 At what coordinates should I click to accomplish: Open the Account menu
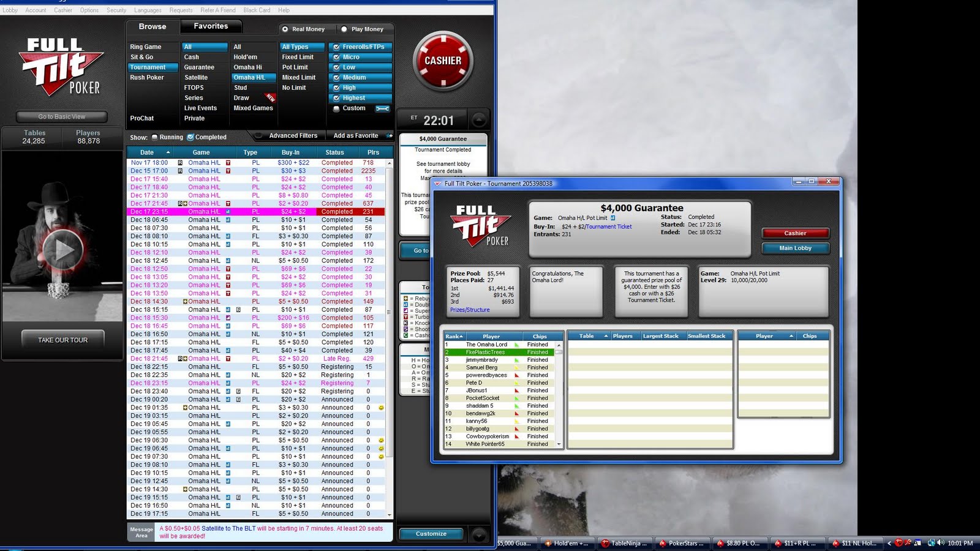[x=36, y=10]
